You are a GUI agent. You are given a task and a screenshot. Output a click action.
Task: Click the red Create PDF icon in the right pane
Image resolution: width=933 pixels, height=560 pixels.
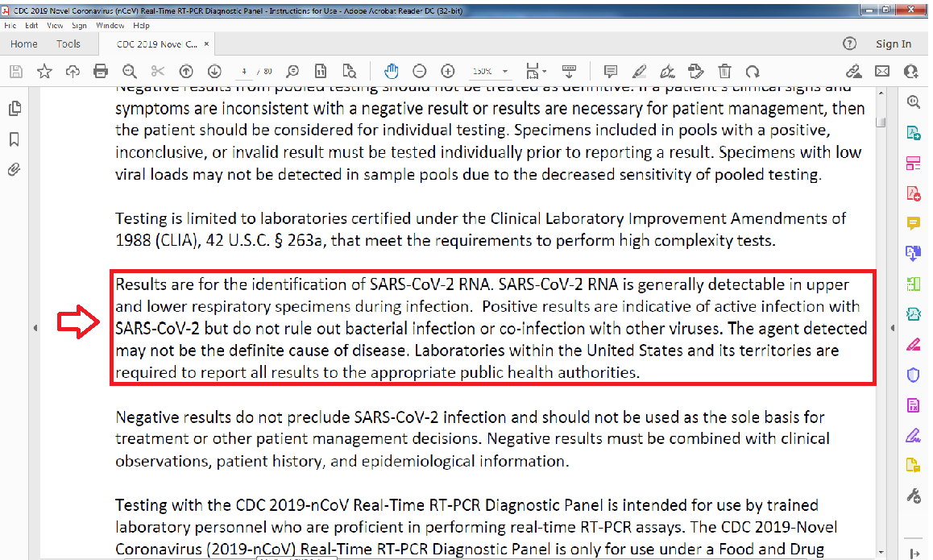pos(914,193)
